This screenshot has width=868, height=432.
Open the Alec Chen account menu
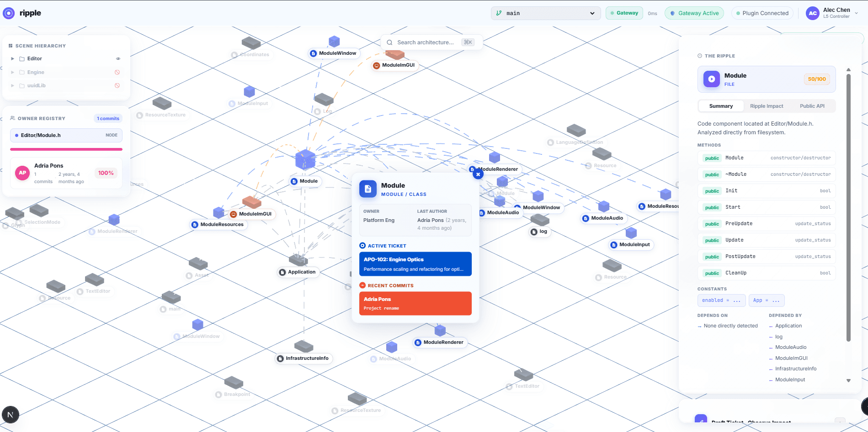(857, 13)
